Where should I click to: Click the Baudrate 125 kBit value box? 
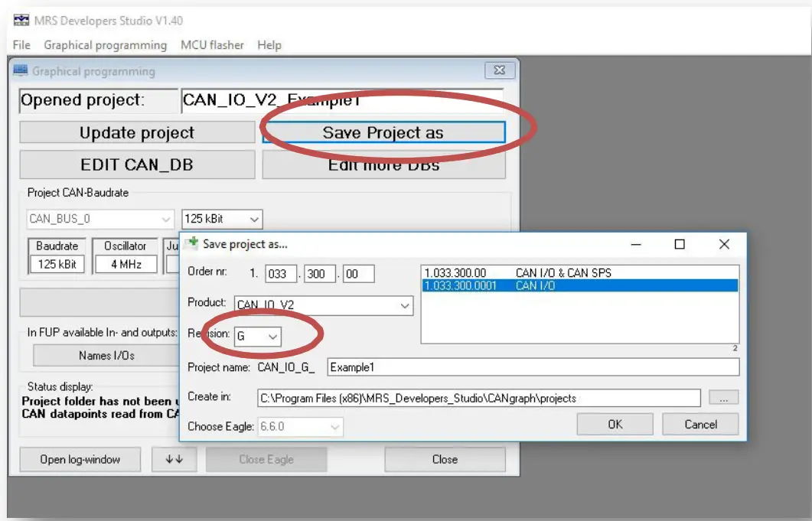pos(57,264)
